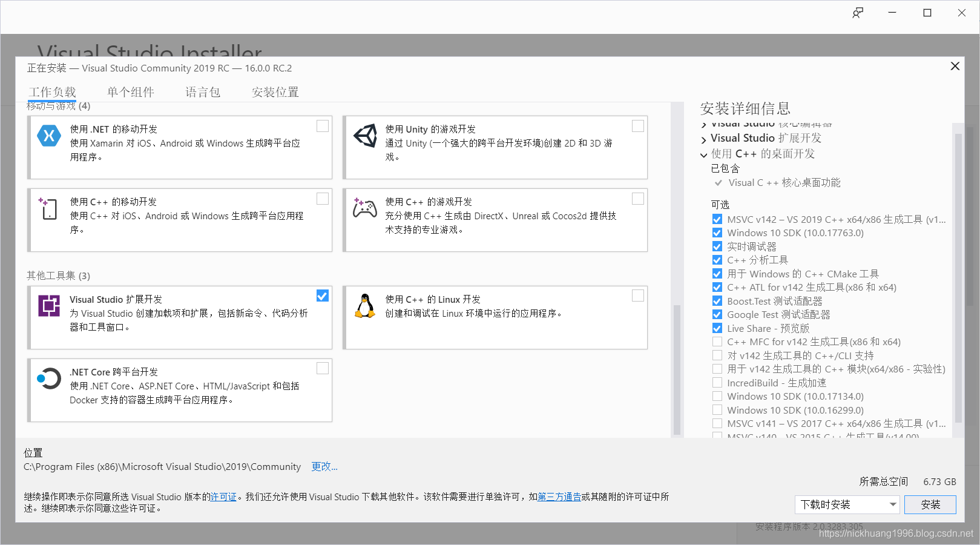Image resolution: width=980 pixels, height=545 pixels.
Task: Expand the Visual Studio 扩展开发 details
Action: [704, 137]
